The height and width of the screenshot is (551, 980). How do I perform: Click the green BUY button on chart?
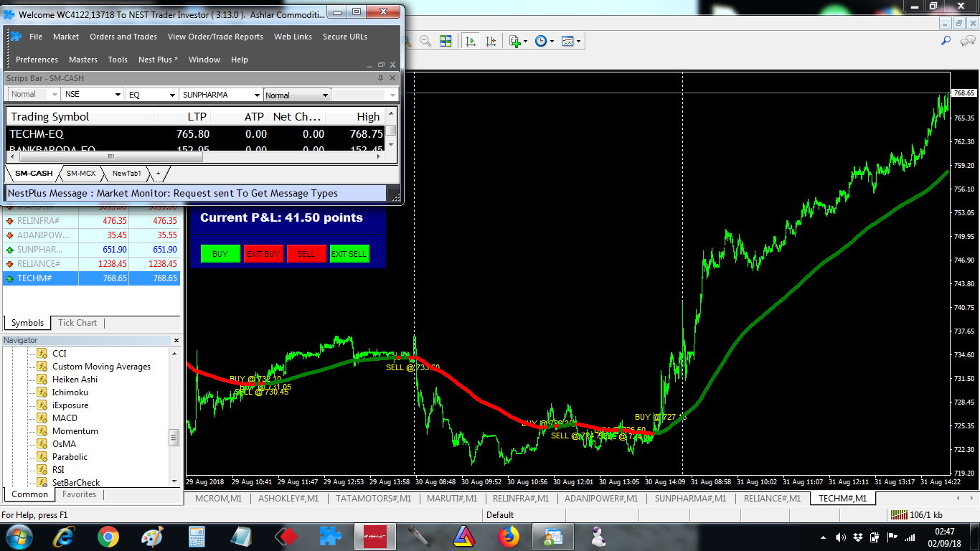[220, 253]
